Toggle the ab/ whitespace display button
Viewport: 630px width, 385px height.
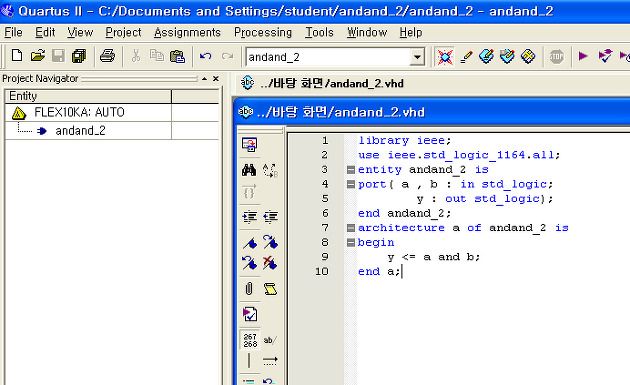270,340
